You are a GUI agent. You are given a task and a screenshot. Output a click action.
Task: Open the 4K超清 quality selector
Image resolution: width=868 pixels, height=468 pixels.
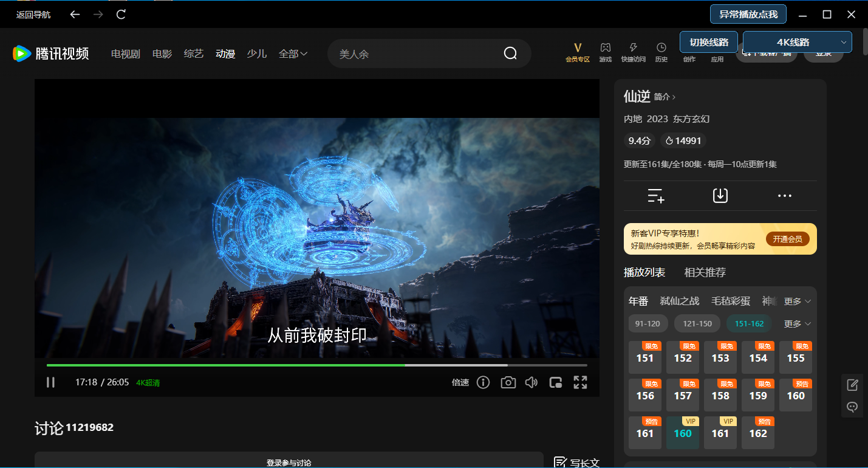148,383
